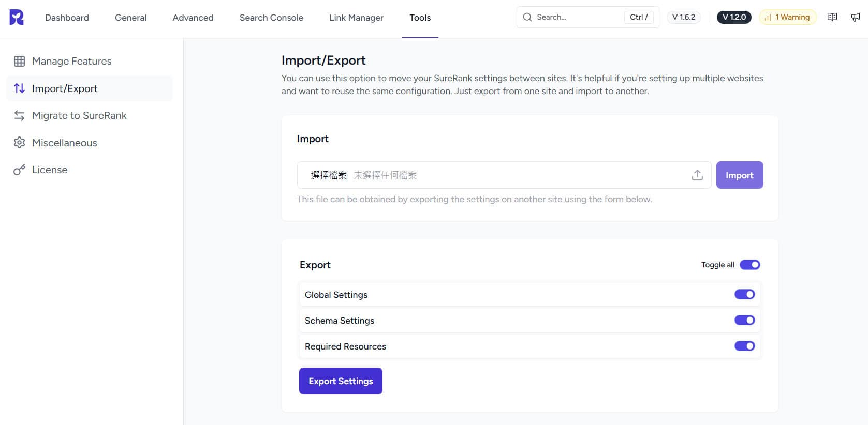Click the Export section heading
Image resolution: width=868 pixels, height=425 pixels.
(x=315, y=265)
